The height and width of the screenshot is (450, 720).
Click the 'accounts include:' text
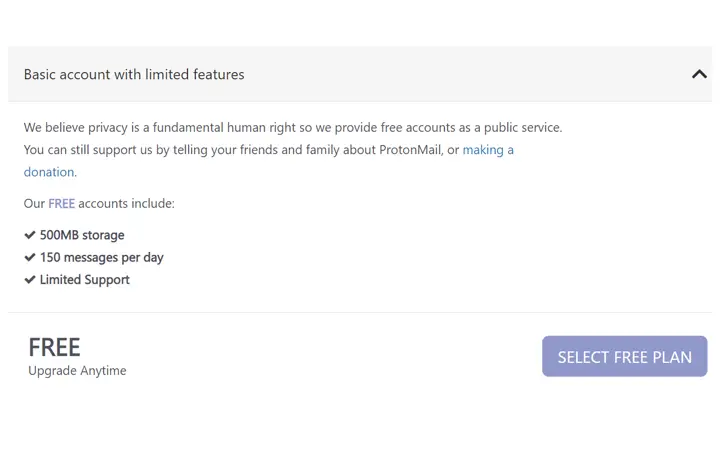(127, 203)
